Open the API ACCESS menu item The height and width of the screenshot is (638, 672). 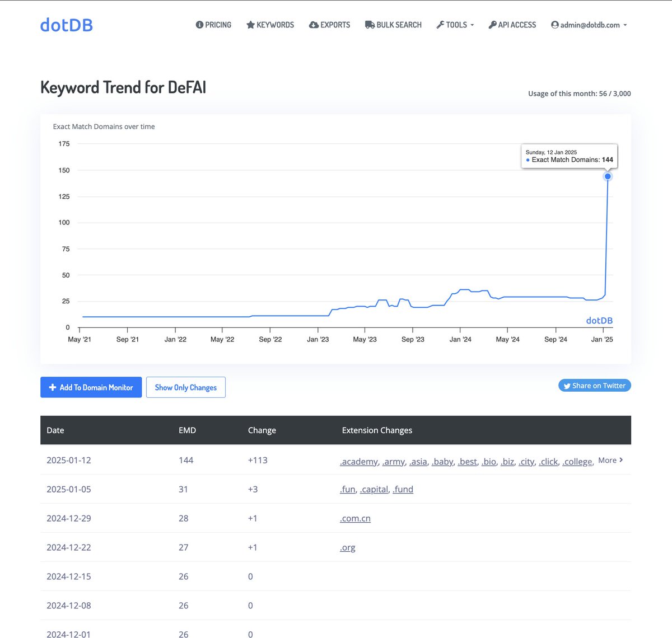pos(512,25)
